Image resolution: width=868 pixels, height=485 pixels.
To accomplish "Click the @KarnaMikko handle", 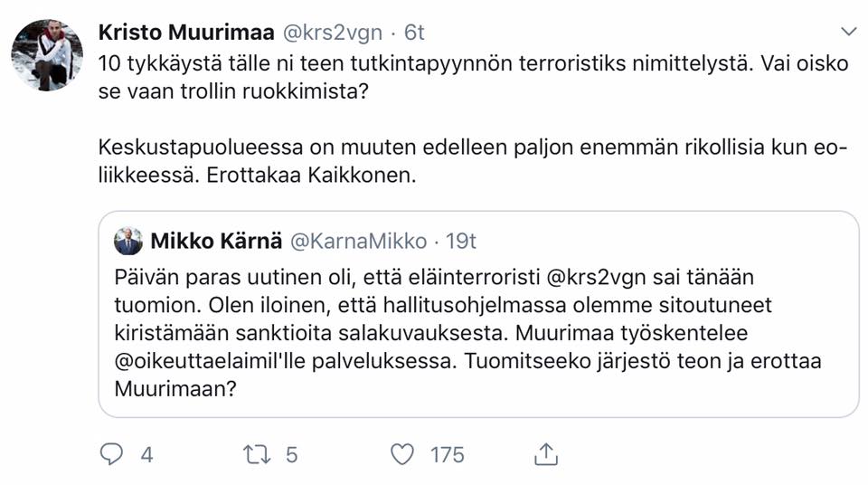I will [x=359, y=242].
